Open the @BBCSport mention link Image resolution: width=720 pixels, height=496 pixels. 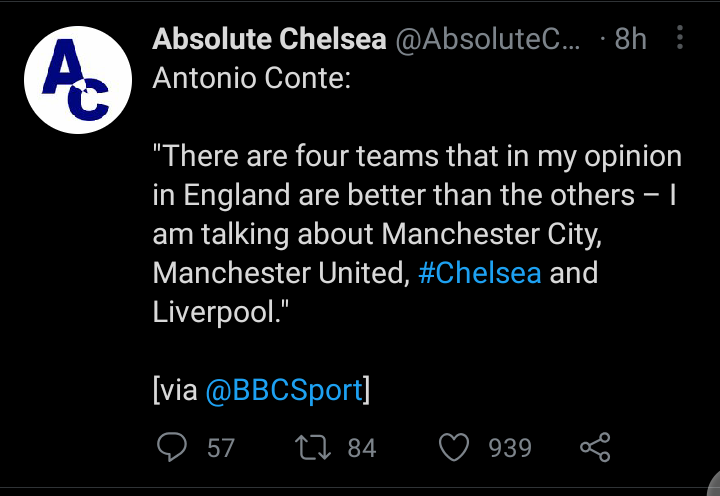pyautogui.click(x=284, y=390)
